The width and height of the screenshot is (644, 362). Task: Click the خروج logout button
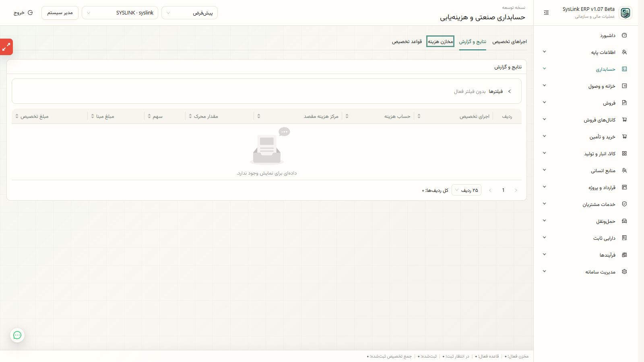coord(23,13)
